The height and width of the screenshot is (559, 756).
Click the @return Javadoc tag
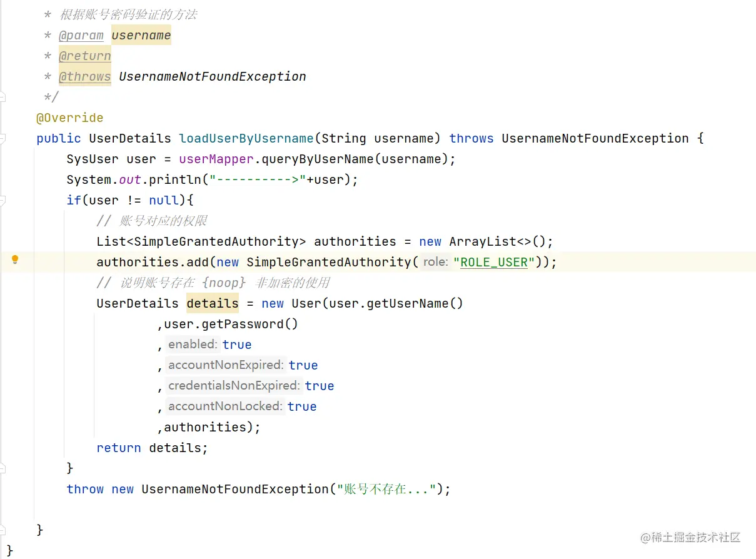tap(85, 56)
